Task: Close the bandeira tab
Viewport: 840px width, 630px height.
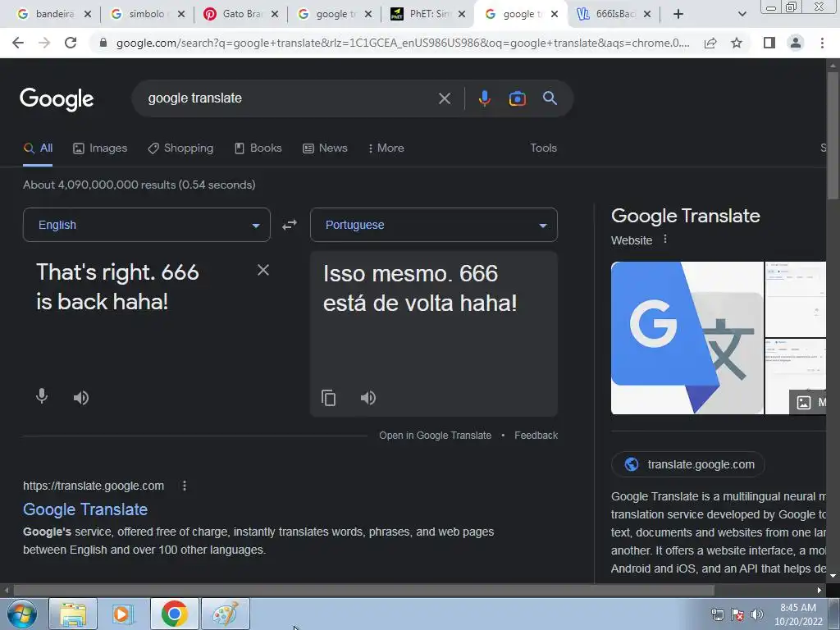Action: [x=88, y=15]
